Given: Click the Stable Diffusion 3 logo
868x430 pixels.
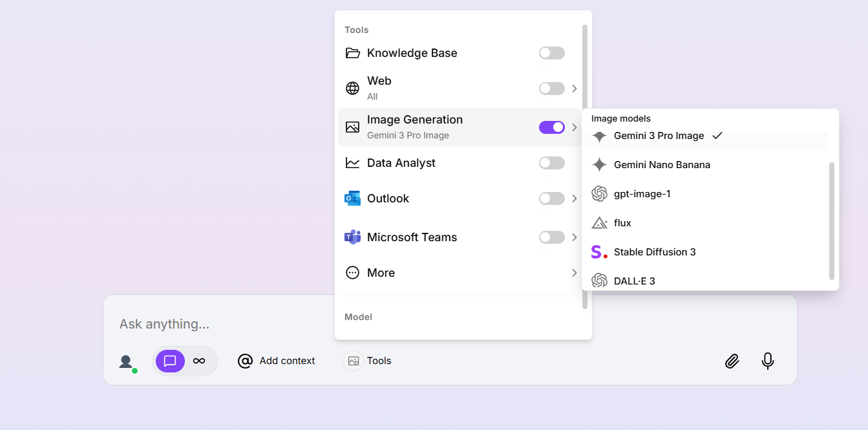Looking at the screenshot, I should (x=598, y=252).
